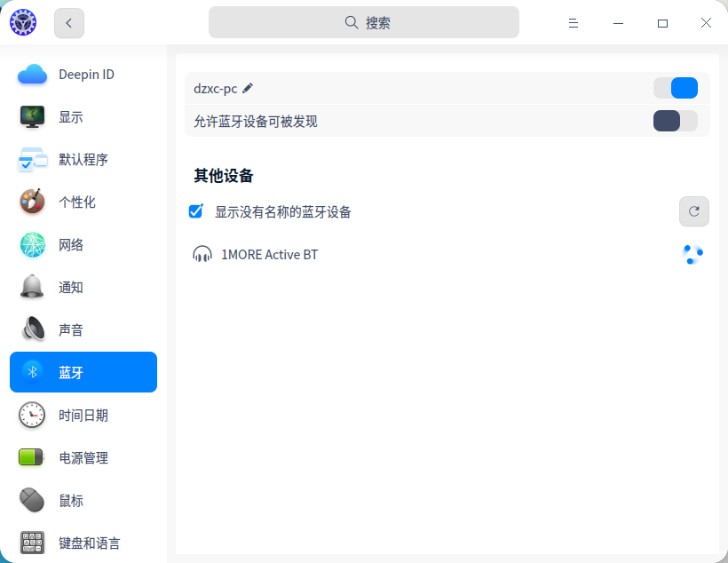Image resolution: width=728 pixels, height=563 pixels.
Task: Click the Network (网络) globe icon
Action: click(33, 244)
